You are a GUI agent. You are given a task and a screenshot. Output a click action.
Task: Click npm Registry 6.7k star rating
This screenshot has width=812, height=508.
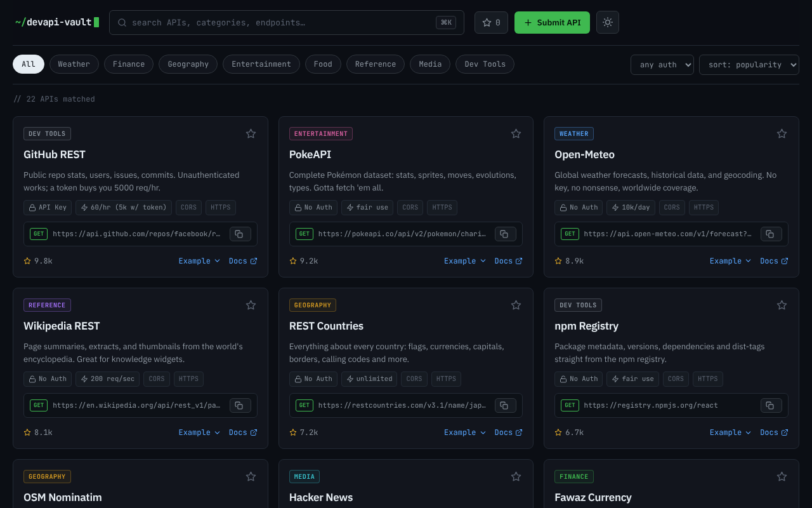[569, 432]
